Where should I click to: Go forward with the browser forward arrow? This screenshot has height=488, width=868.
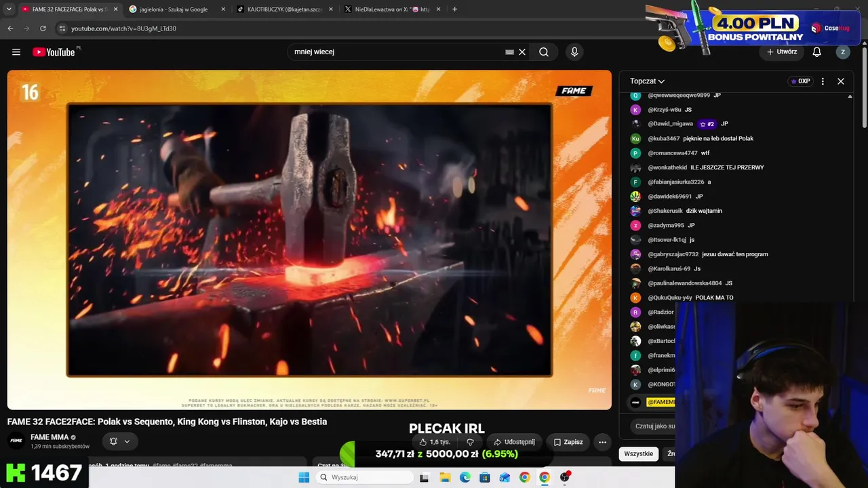tap(26, 28)
